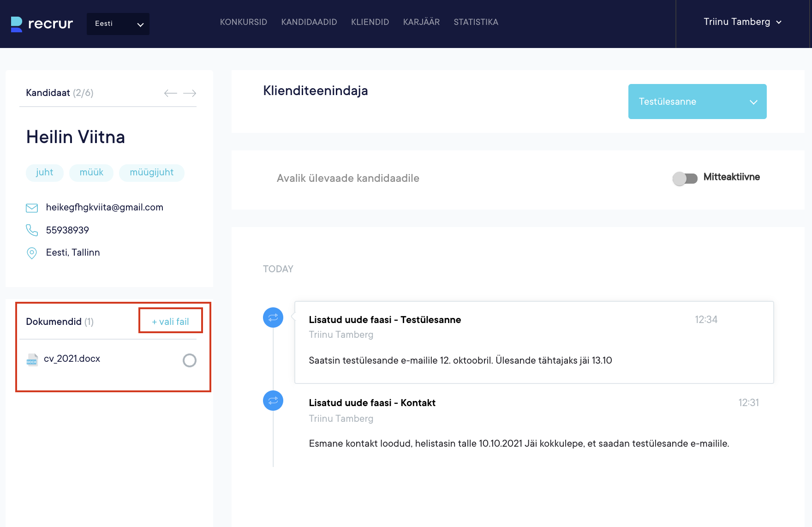Open the Triinu Tamberg user menu

pos(742,22)
